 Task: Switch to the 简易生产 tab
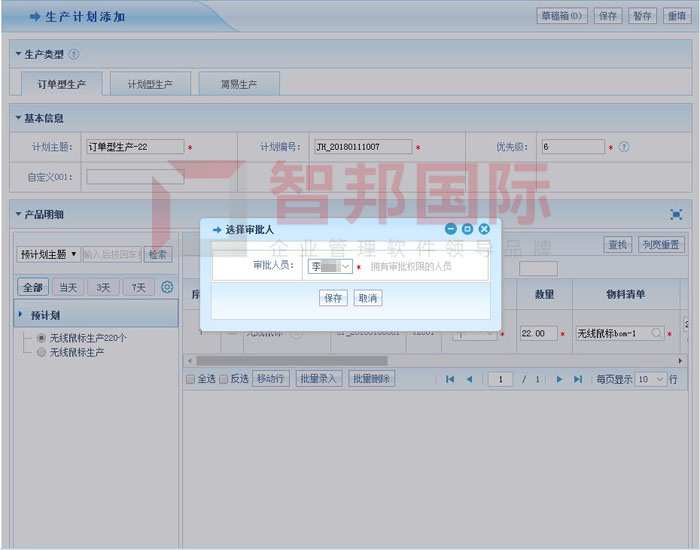tap(238, 84)
